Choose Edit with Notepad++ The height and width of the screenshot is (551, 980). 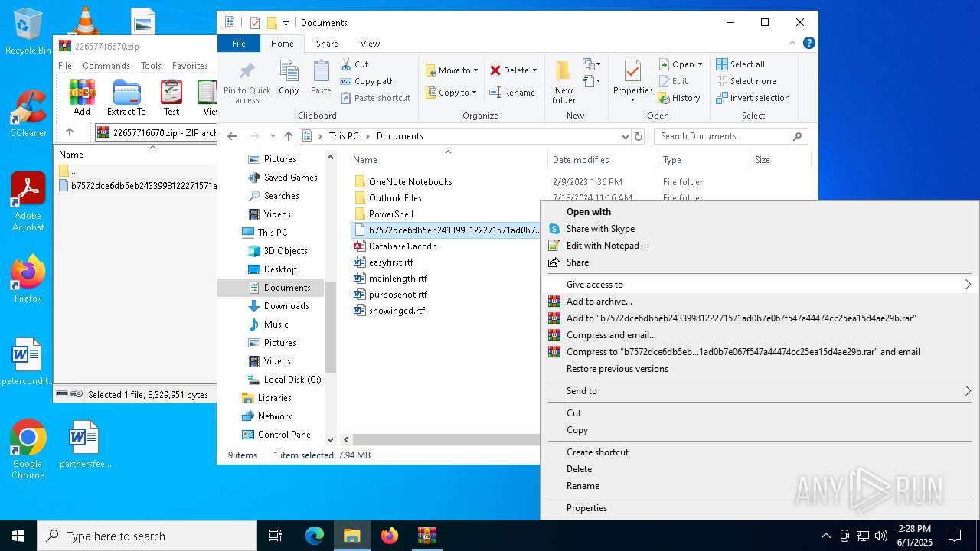[608, 246]
